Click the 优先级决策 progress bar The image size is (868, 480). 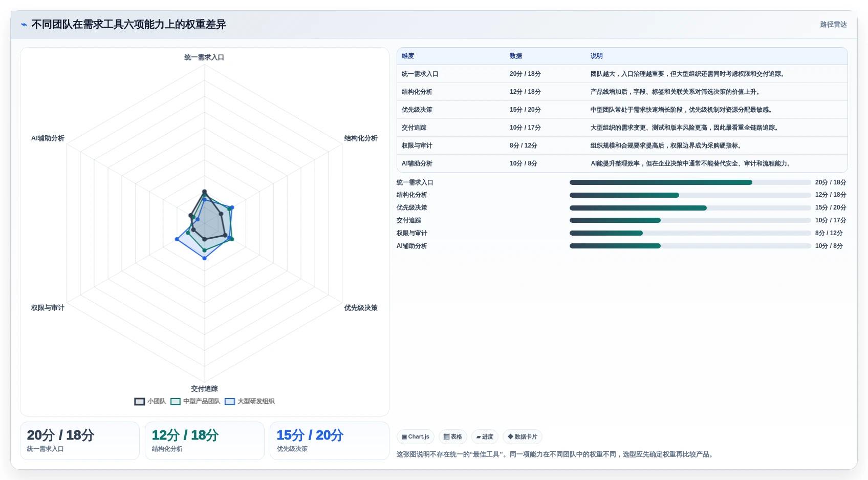pyautogui.click(x=690, y=208)
